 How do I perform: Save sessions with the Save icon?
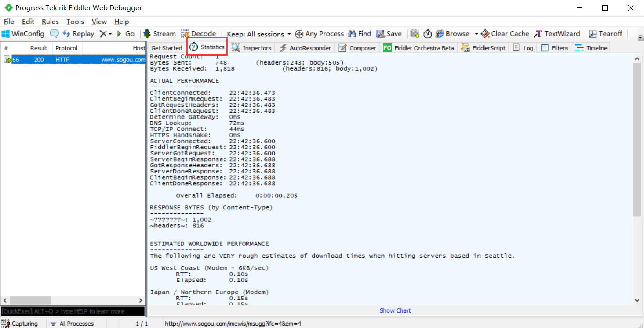(x=380, y=34)
